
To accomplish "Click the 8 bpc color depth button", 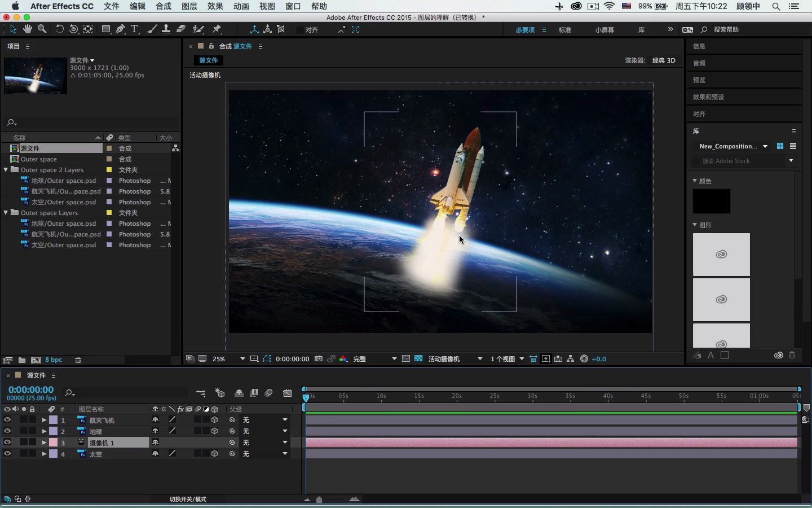I will pyautogui.click(x=54, y=360).
